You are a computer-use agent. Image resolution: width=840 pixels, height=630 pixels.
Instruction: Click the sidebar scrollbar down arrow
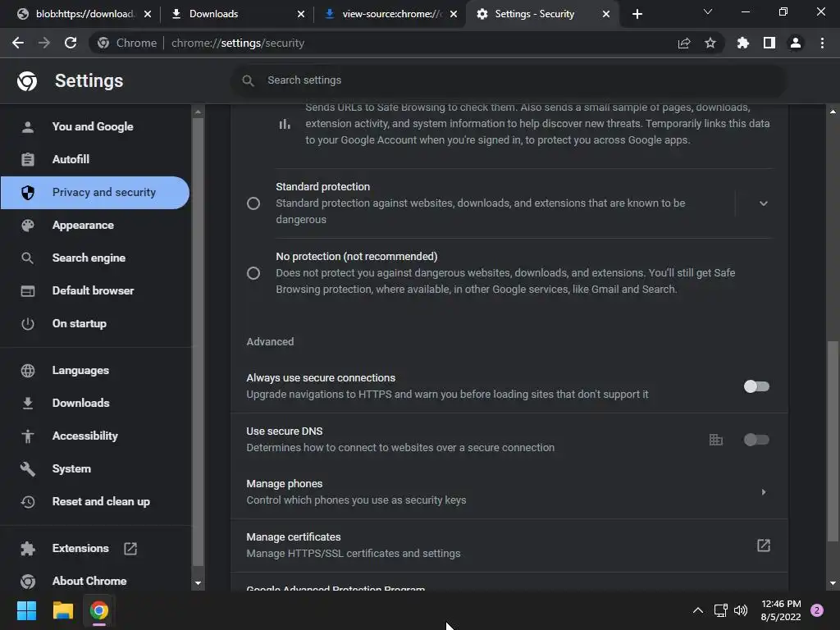click(x=198, y=583)
